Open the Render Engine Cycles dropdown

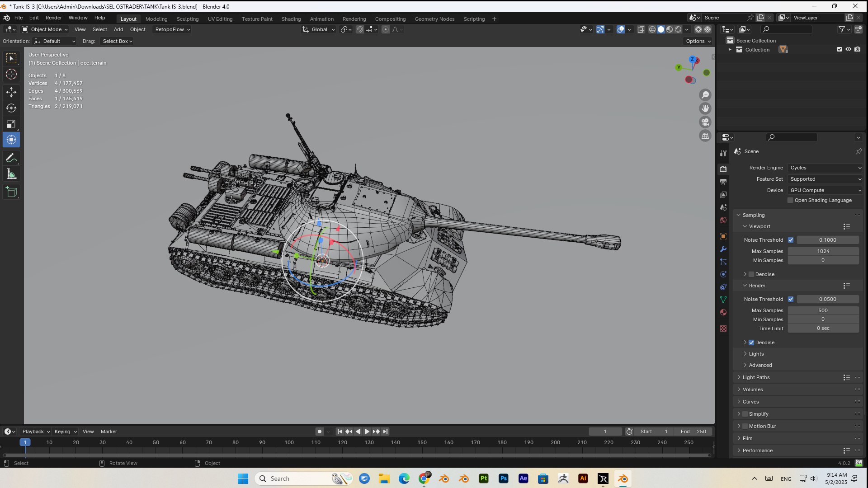pyautogui.click(x=825, y=168)
